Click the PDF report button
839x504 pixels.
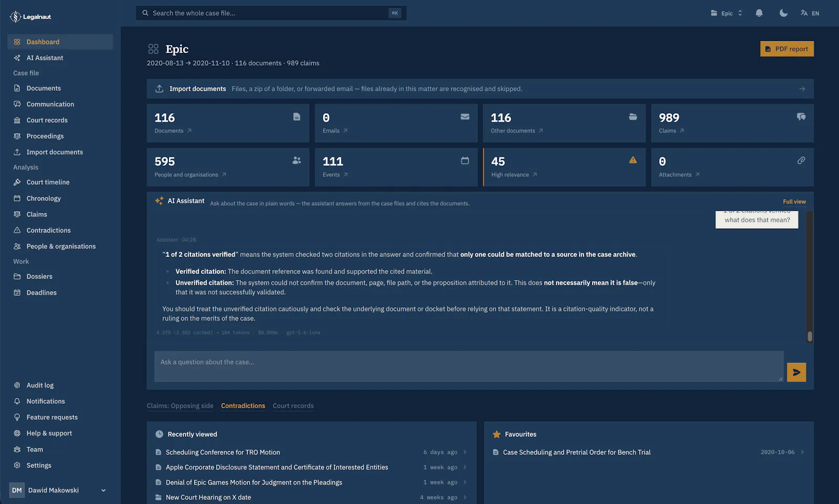787,49
